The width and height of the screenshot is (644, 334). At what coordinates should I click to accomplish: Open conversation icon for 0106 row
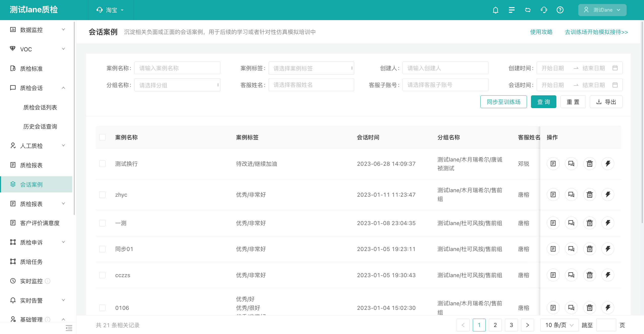(571, 308)
